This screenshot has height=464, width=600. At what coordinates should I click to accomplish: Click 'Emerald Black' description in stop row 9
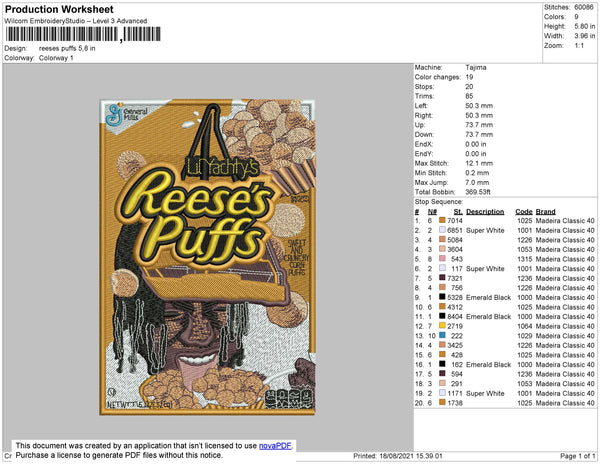pos(489,298)
